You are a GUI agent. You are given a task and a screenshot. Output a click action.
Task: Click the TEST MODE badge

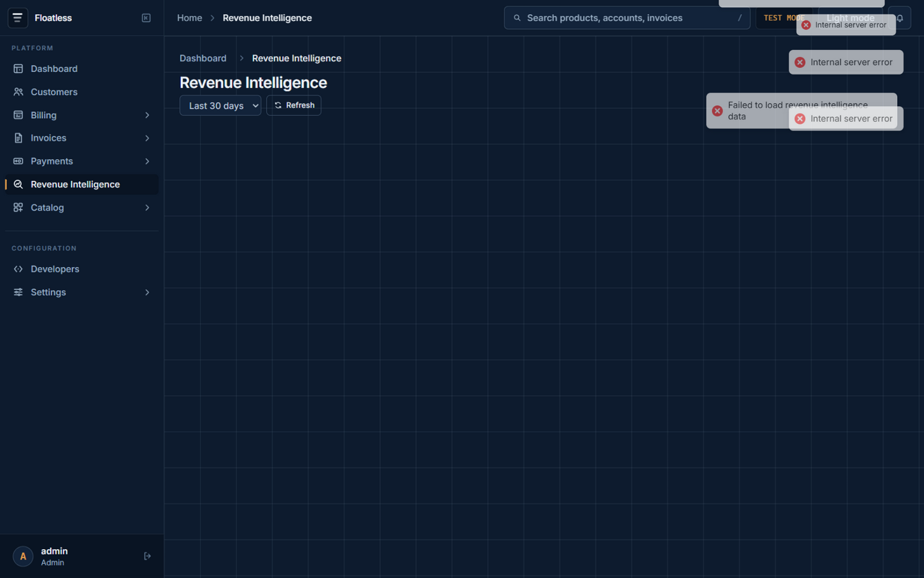783,18
